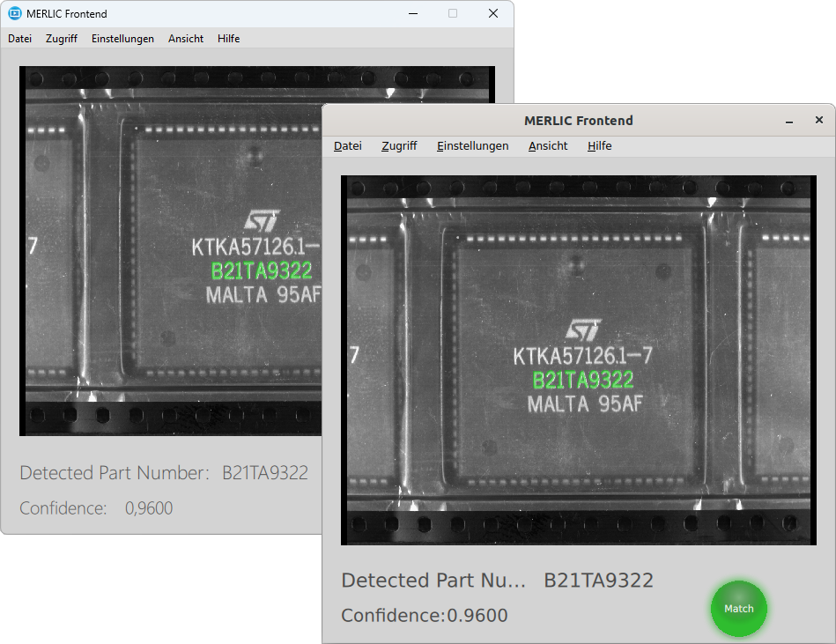The width and height of the screenshot is (836, 644).
Task: Open the Hilfe menu in the front window
Action: tap(599, 146)
